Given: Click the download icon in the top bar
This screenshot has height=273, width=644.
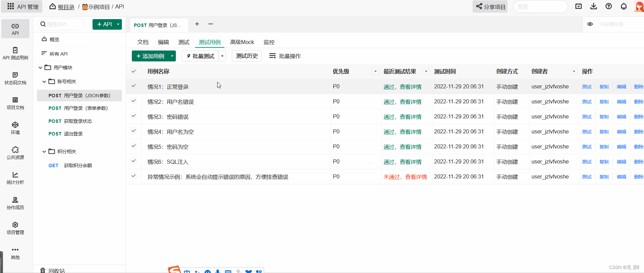Looking at the screenshot, I should pyautogui.click(x=594, y=6).
